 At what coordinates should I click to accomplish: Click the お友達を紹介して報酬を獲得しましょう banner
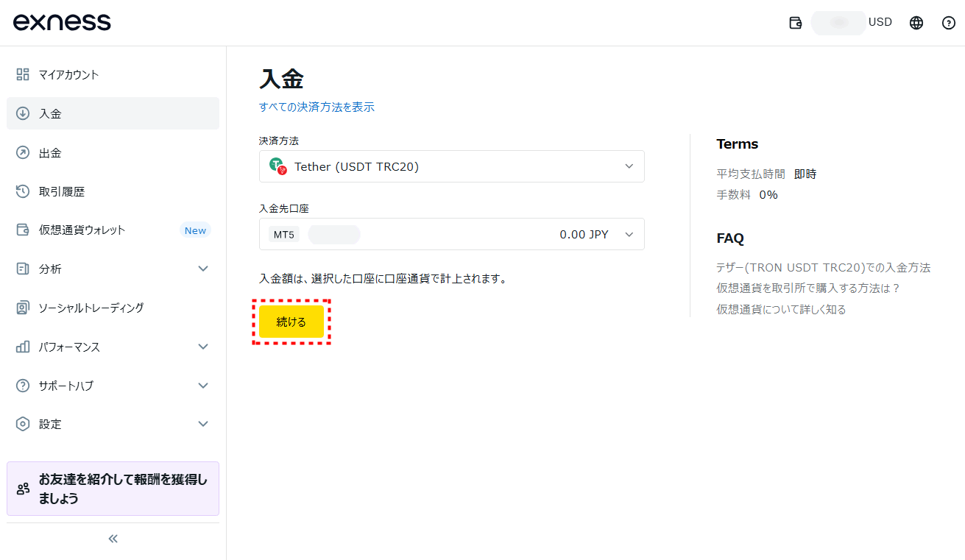point(113,489)
